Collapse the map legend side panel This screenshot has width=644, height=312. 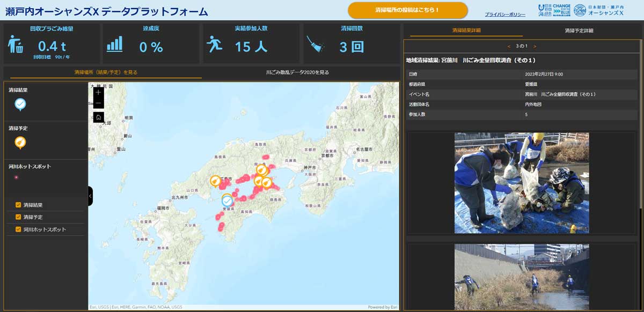click(90, 196)
